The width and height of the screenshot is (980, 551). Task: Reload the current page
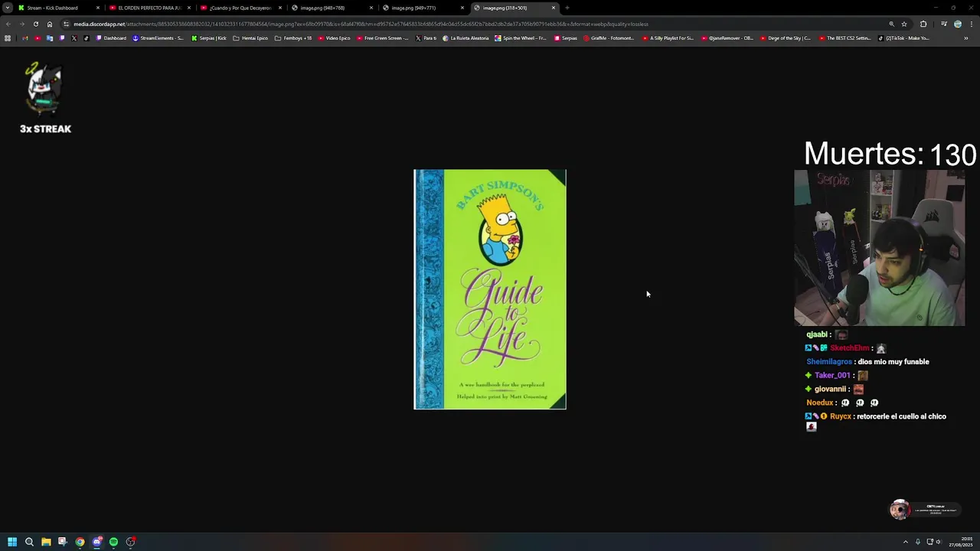pyautogui.click(x=36, y=24)
